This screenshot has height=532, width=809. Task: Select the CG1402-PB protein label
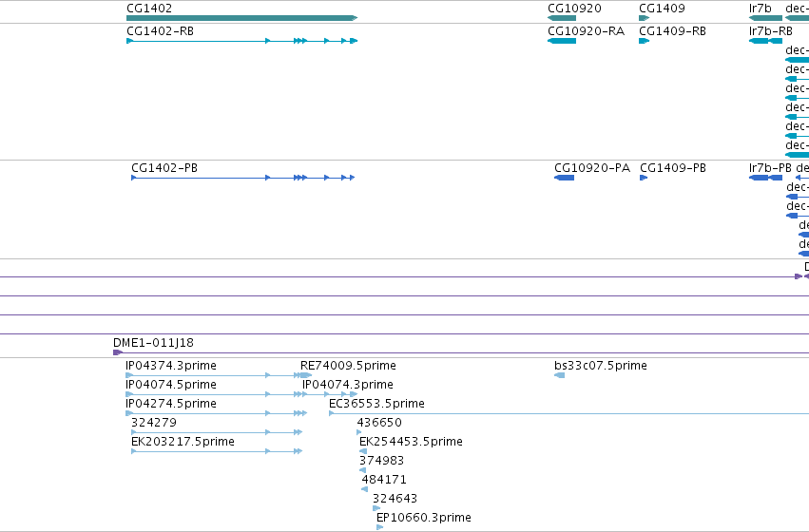164,168
